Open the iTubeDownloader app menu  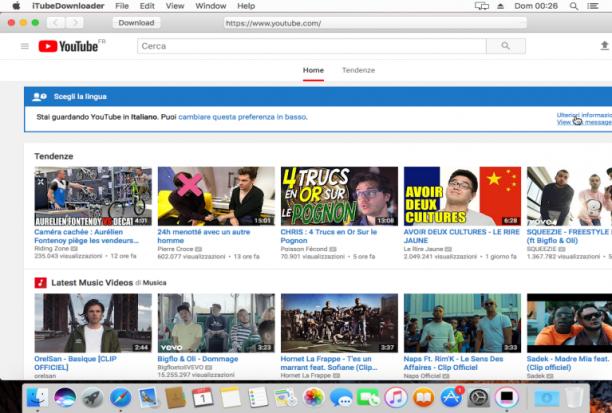68,6
